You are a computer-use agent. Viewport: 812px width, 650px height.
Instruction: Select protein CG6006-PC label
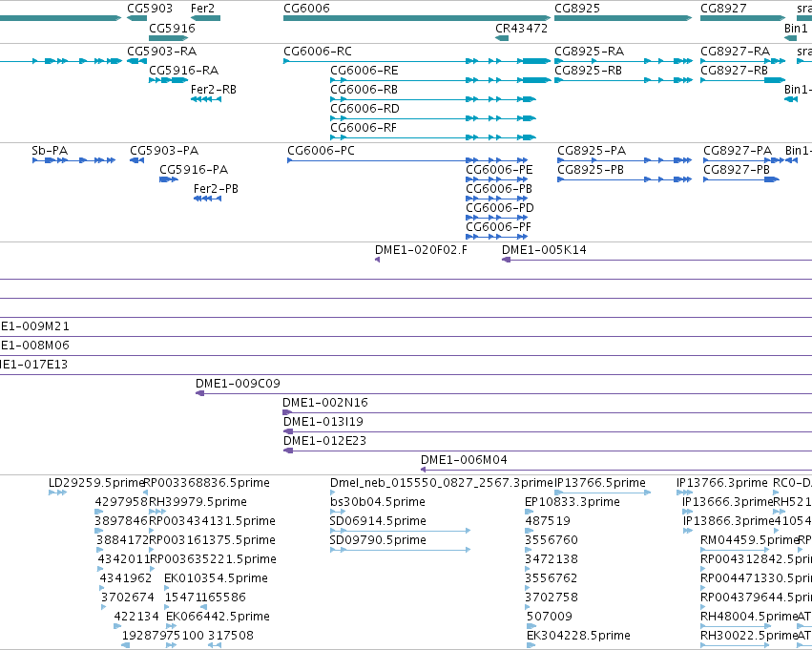tap(321, 151)
